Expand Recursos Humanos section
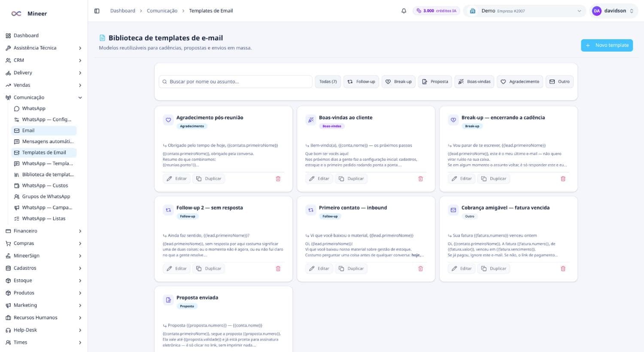The height and width of the screenshot is (352, 644). click(44, 318)
